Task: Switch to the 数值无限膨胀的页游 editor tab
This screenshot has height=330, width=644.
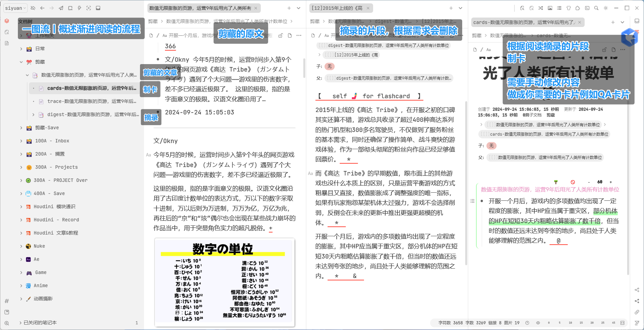Action: 204,8
